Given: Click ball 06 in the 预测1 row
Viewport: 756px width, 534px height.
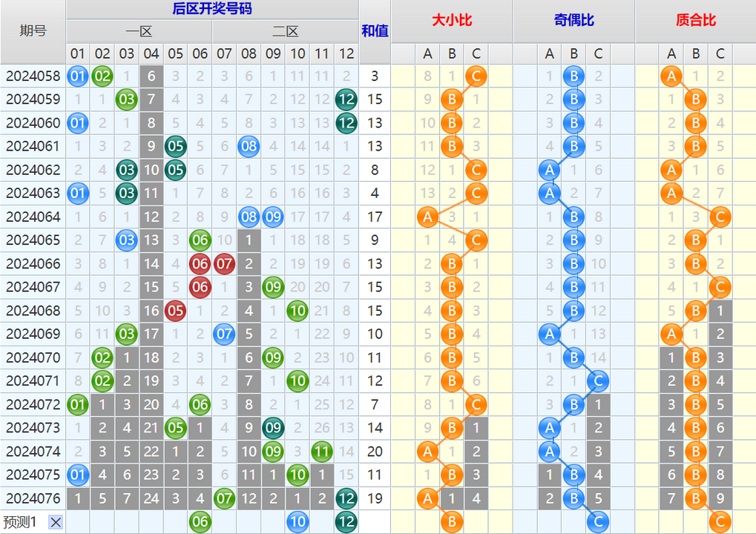Looking at the screenshot, I should (200, 522).
